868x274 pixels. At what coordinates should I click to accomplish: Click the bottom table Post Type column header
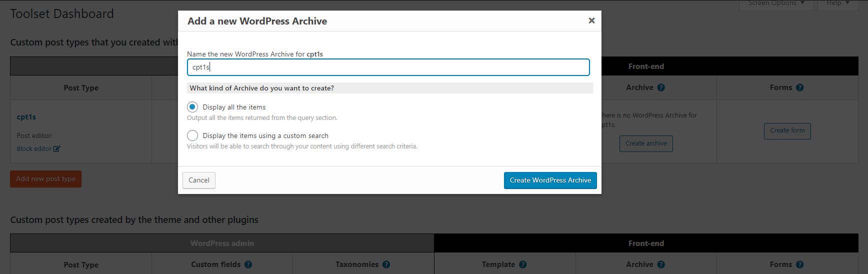point(81,264)
